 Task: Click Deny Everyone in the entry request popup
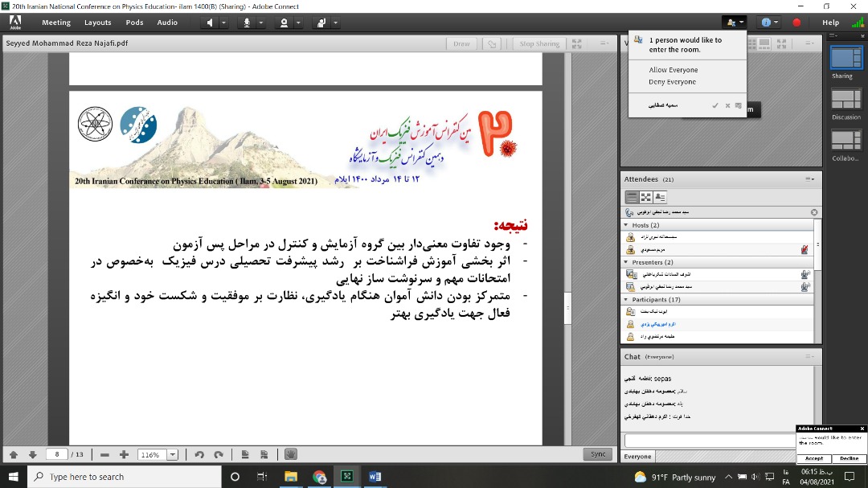point(672,82)
